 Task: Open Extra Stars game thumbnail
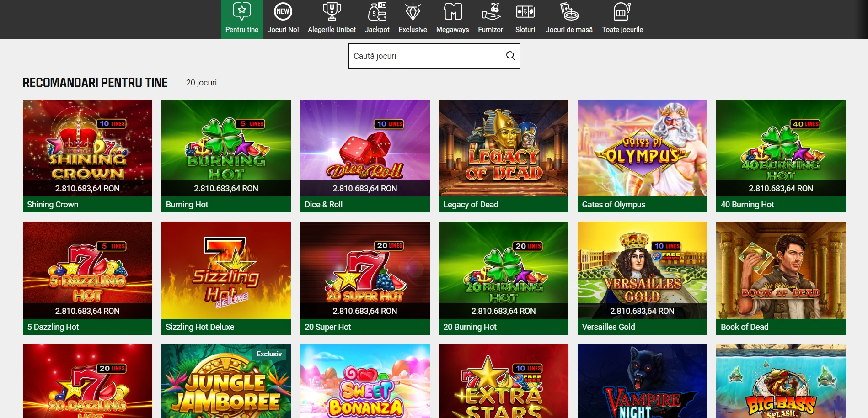coord(504,381)
